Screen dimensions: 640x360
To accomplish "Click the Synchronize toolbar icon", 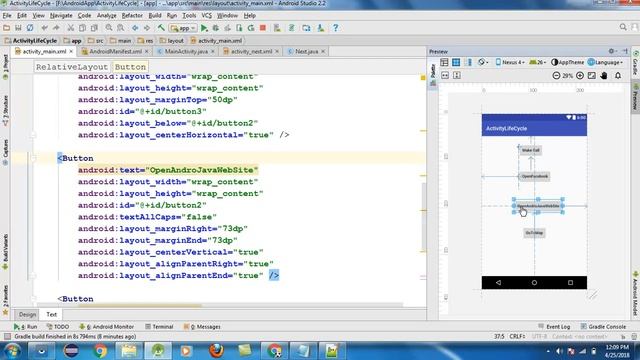I will point(30,28).
